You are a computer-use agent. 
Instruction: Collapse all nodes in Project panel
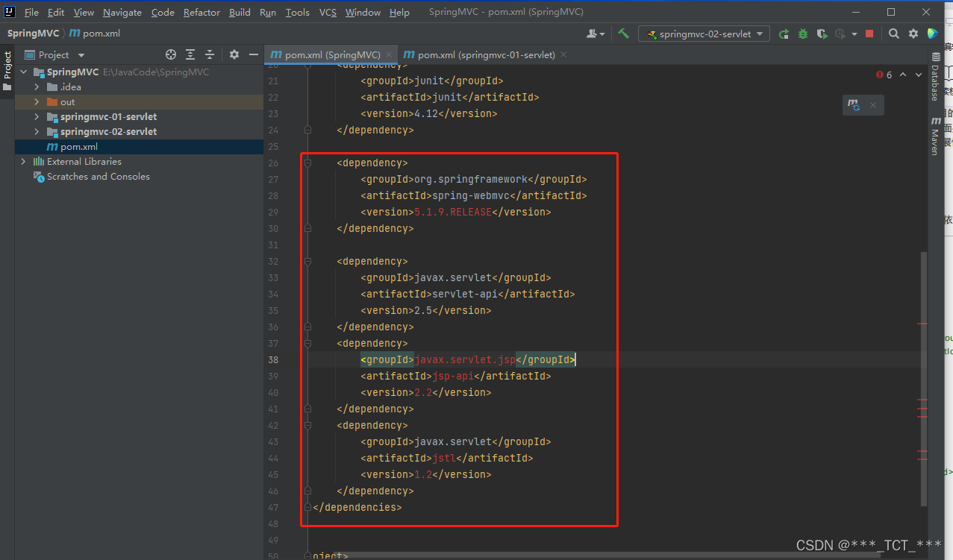pyautogui.click(x=210, y=54)
